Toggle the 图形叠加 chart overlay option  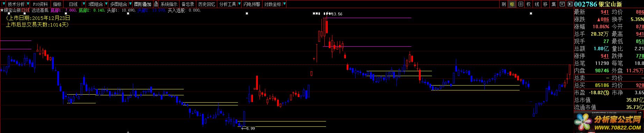[x=143, y=4]
